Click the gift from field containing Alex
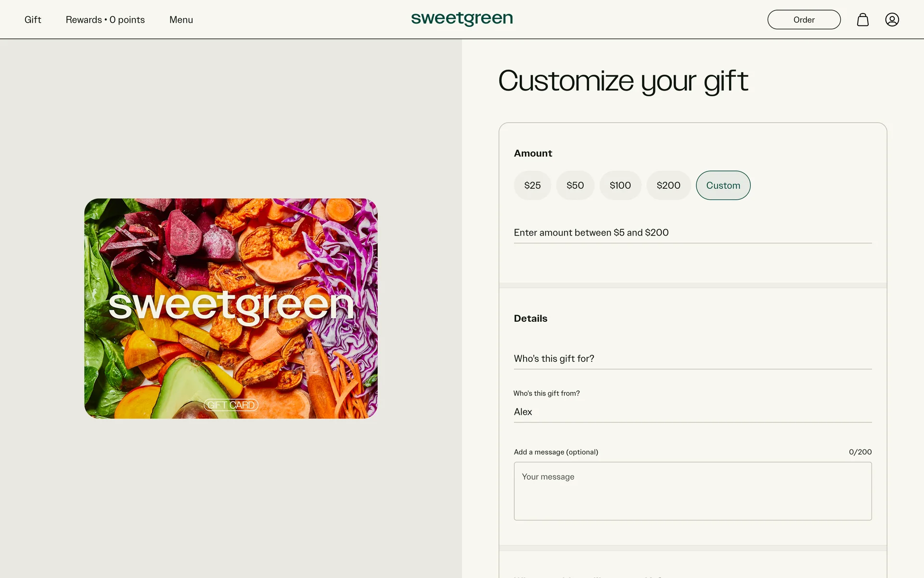The image size is (924, 578). click(x=693, y=412)
